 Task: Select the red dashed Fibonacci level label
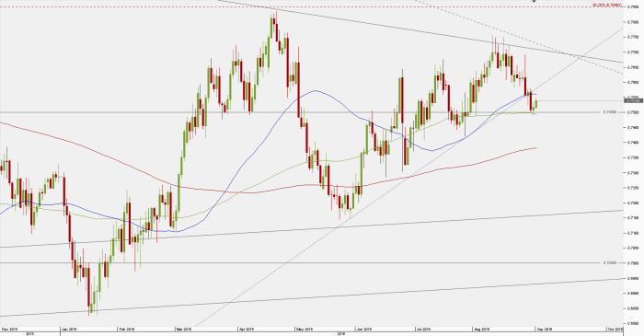coord(606,5)
